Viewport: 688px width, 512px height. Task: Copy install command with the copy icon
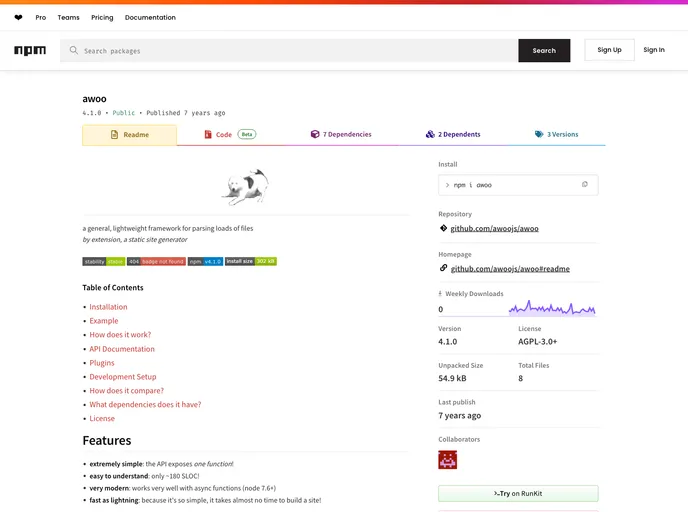584,185
